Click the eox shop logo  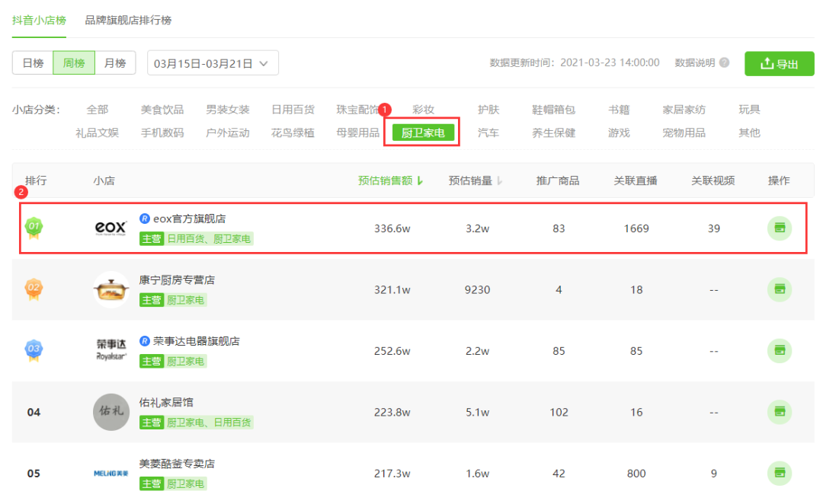(x=110, y=228)
